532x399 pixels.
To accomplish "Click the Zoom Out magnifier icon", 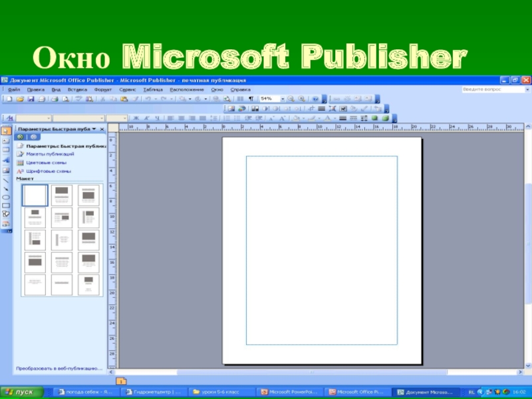I will click(291, 99).
